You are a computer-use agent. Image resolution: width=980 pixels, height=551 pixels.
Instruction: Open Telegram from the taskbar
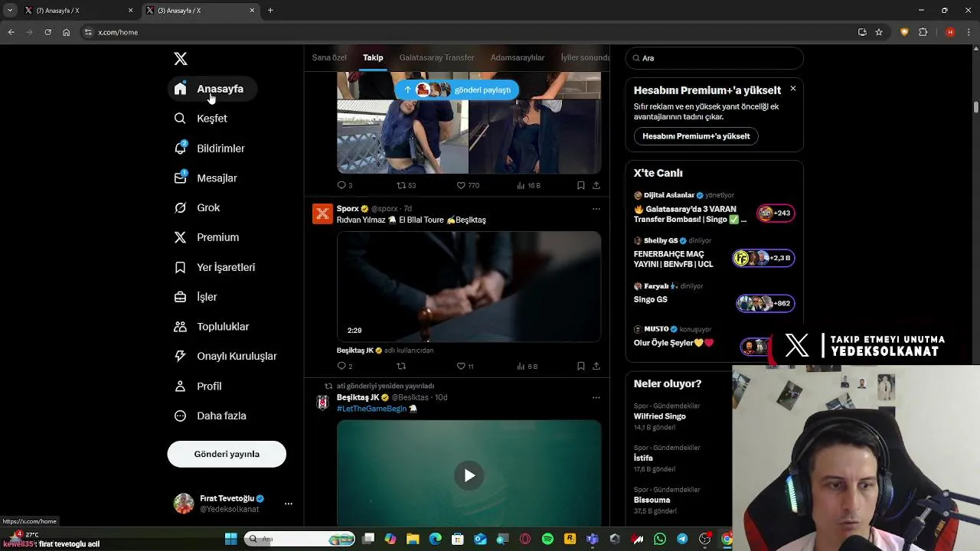(682, 539)
